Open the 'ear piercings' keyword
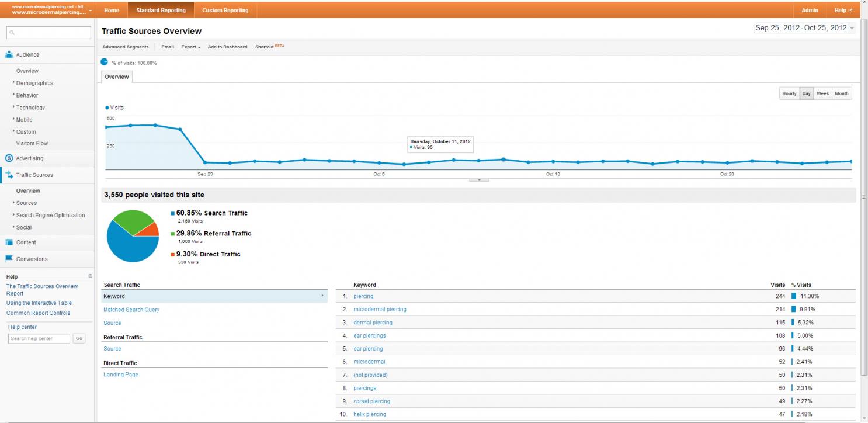868x423 pixels. pyautogui.click(x=369, y=335)
